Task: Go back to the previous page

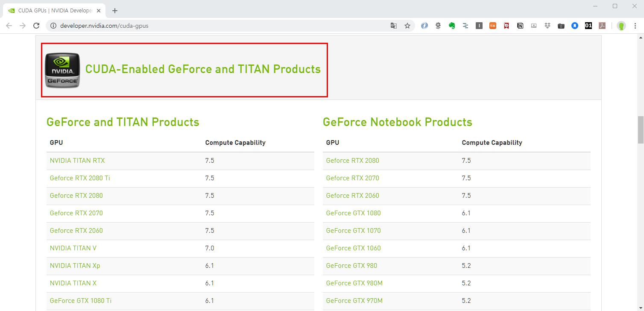Action: pyautogui.click(x=9, y=26)
